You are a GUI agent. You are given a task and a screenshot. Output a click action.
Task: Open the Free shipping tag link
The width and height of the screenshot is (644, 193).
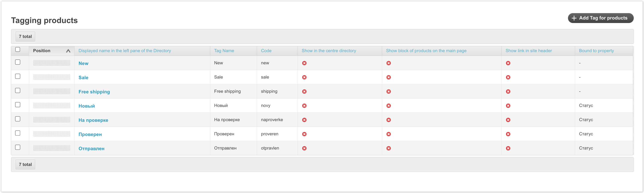pyautogui.click(x=94, y=92)
